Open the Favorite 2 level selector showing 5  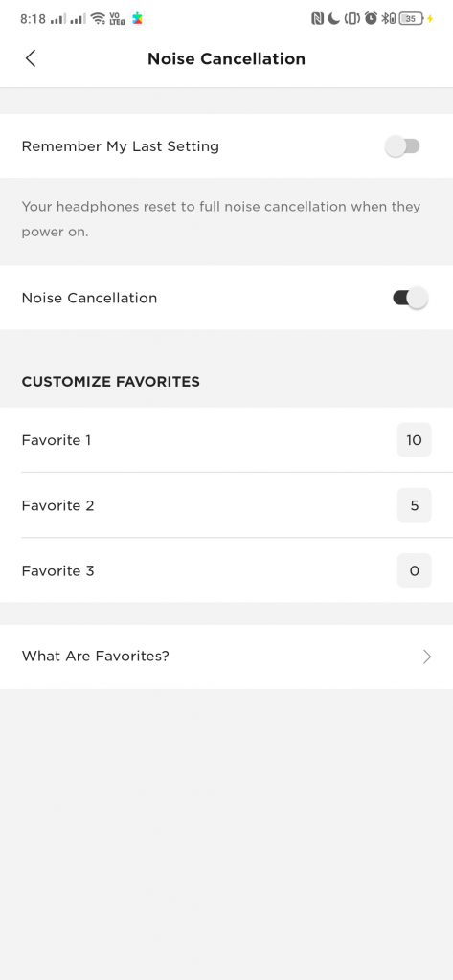[414, 505]
